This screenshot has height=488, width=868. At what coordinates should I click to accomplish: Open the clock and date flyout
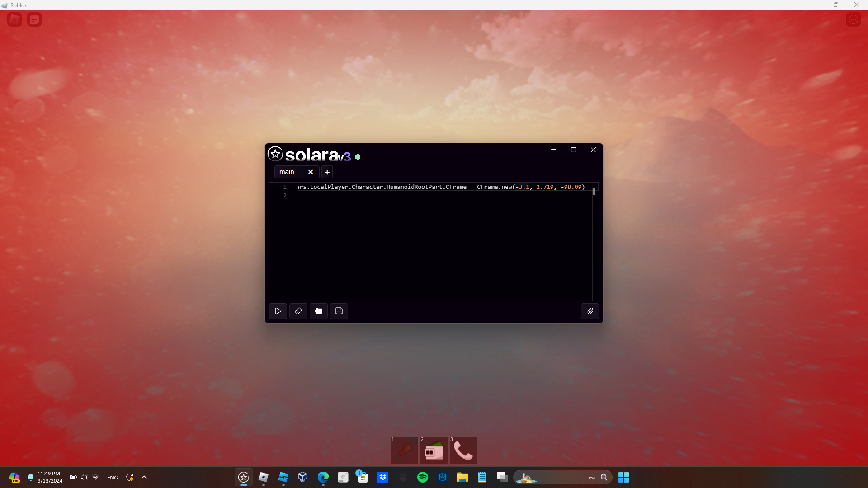coord(50,477)
